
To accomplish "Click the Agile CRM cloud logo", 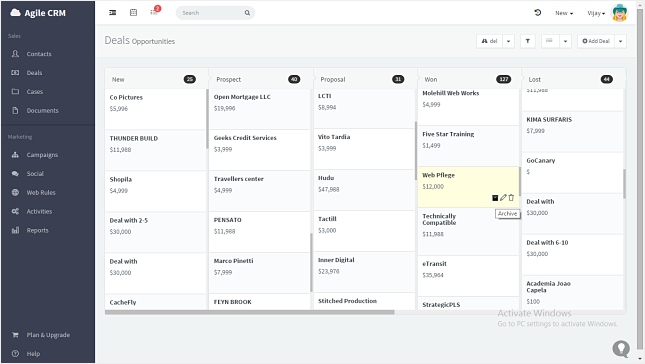I will pyautogui.click(x=15, y=13).
